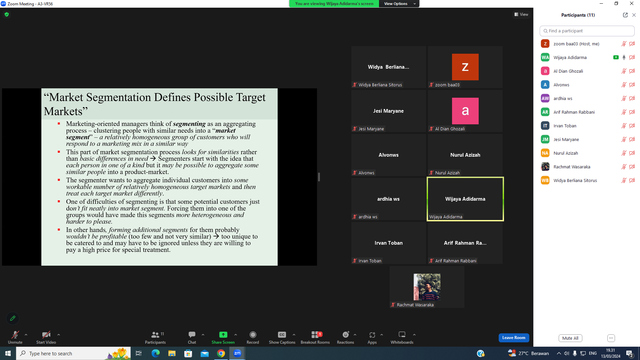Click the annotation pencil icon
The width and height of the screenshot is (640, 360).
click(x=13, y=318)
